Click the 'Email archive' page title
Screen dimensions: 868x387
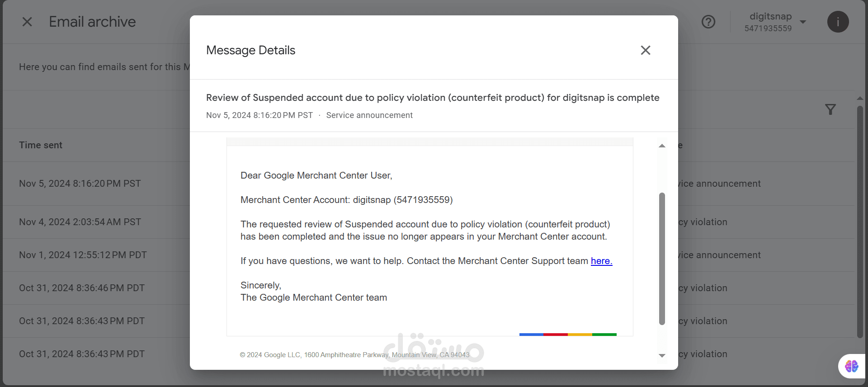[x=92, y=22]
